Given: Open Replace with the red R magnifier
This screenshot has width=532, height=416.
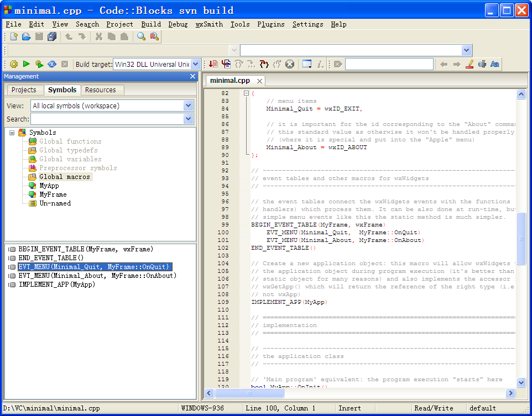Looking at the screenshot, I should [154, 36].
